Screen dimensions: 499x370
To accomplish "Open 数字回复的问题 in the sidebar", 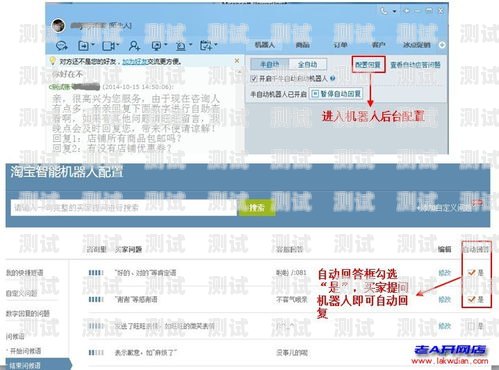I will point(28,313).
